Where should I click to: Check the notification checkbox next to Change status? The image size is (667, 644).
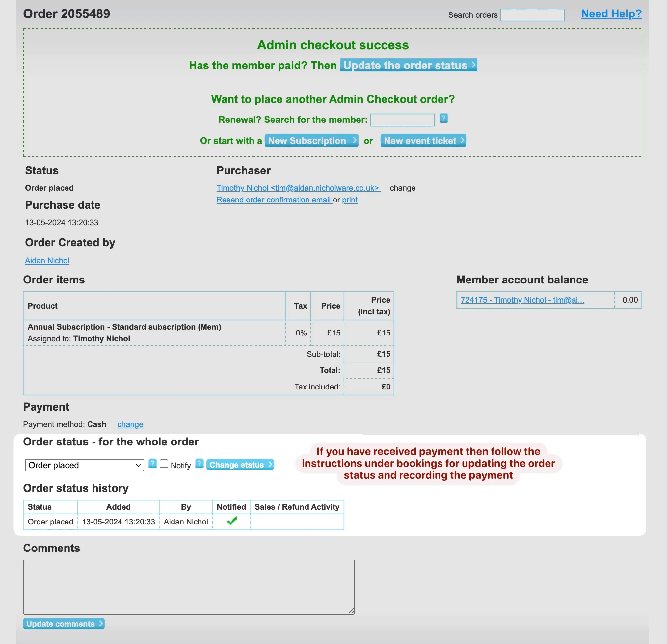[166, 464]
